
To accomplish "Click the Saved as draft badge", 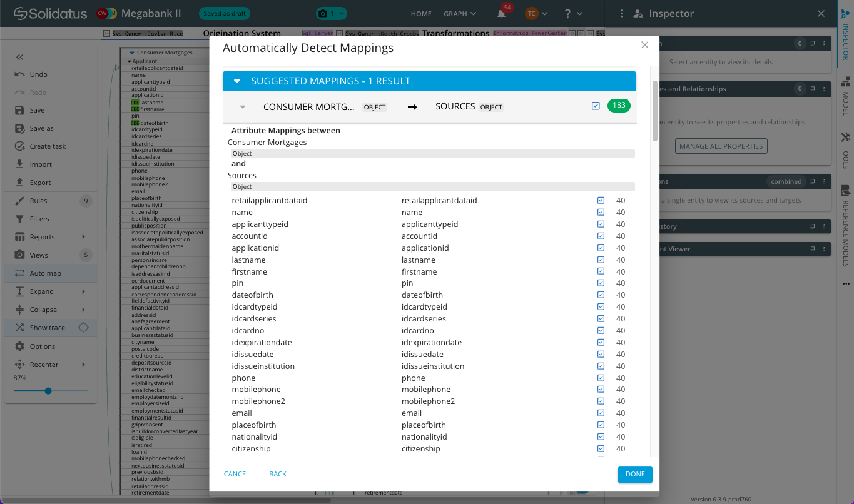I will pos(224,13).
